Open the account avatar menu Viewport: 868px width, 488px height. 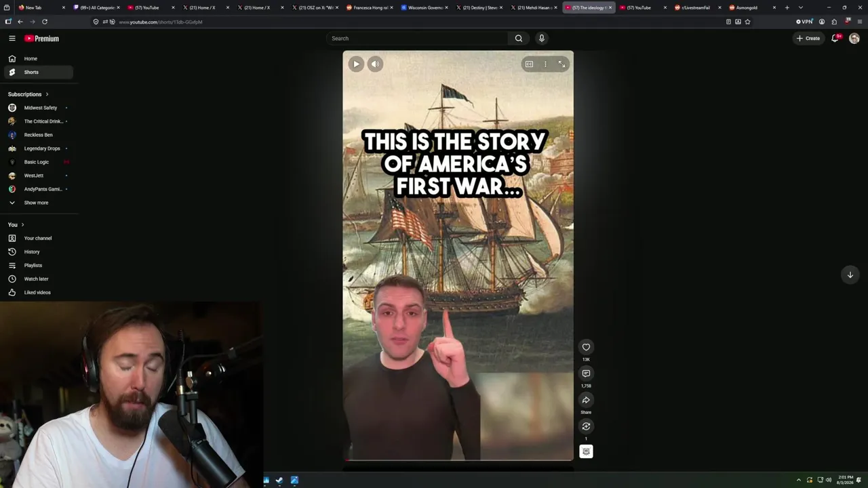pos(854,39)
